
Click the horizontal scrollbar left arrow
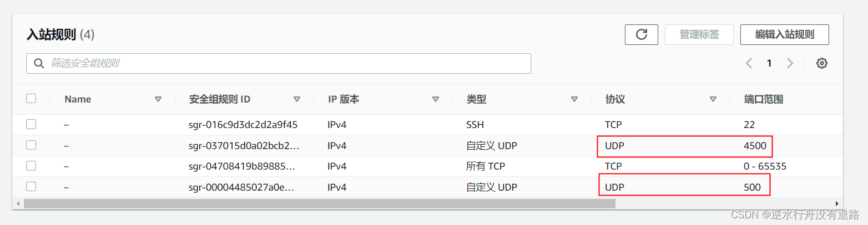tap(18, 203)
